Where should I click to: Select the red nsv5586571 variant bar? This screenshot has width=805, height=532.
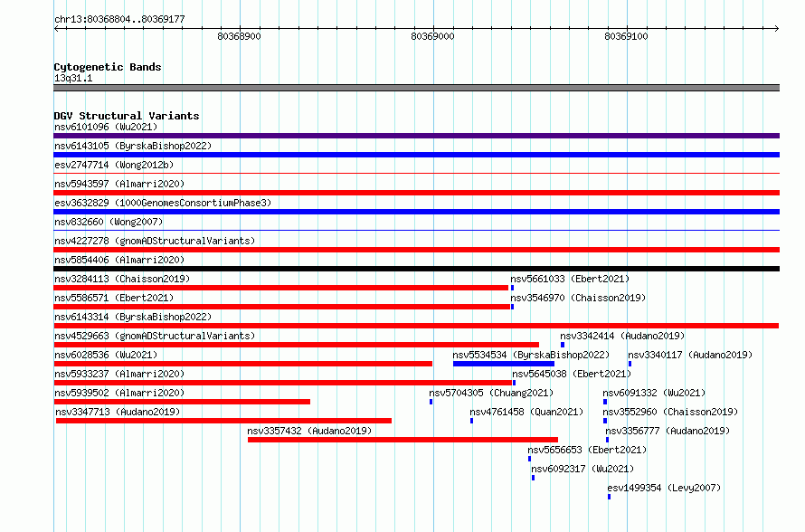[x=282, y=307]
